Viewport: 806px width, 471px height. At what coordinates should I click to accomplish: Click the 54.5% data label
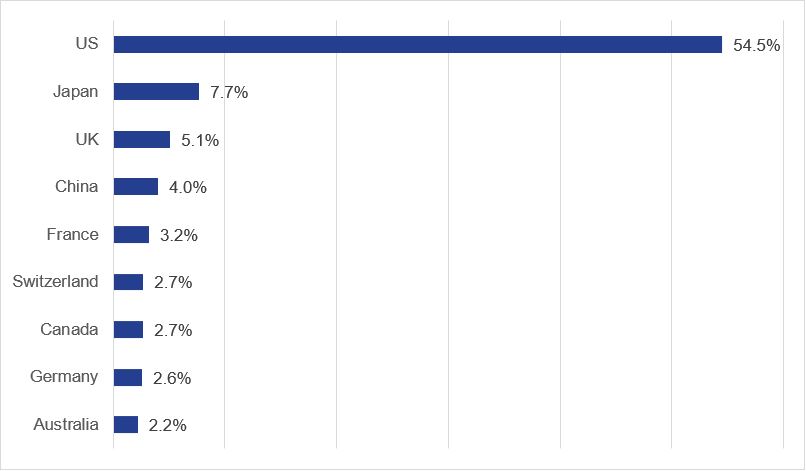[756, 45]
